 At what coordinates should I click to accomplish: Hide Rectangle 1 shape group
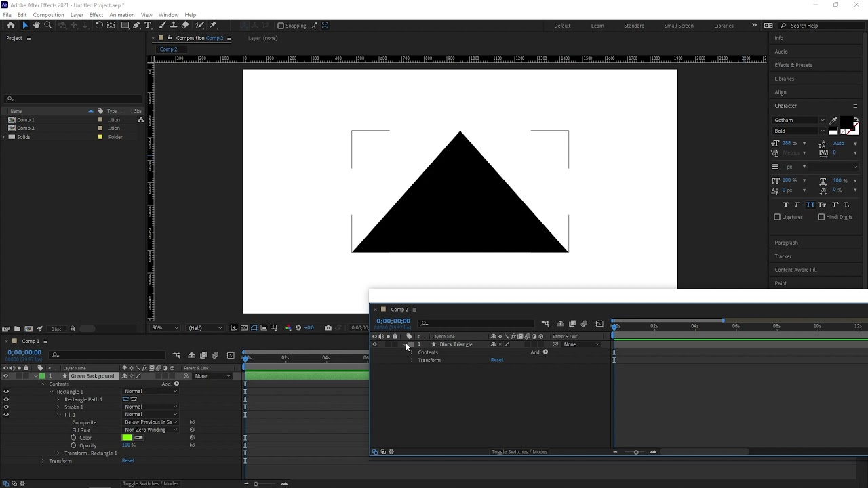point(6,392)
